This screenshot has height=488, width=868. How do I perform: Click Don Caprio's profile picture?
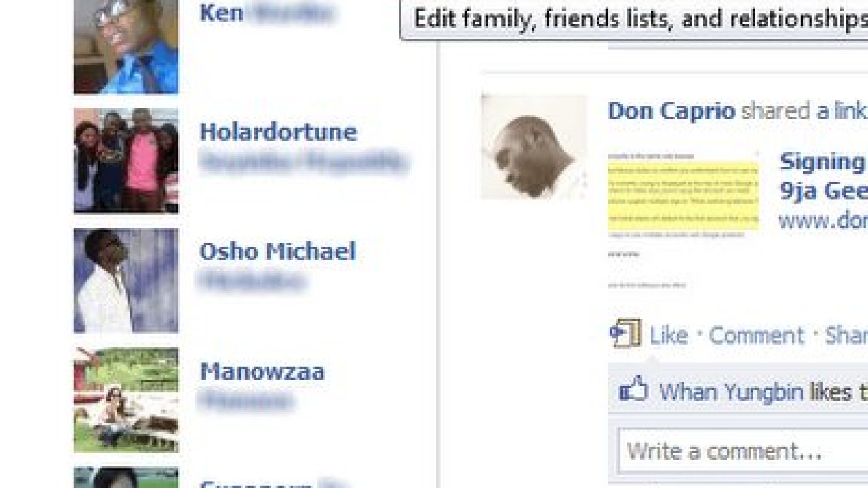(534, 146)
